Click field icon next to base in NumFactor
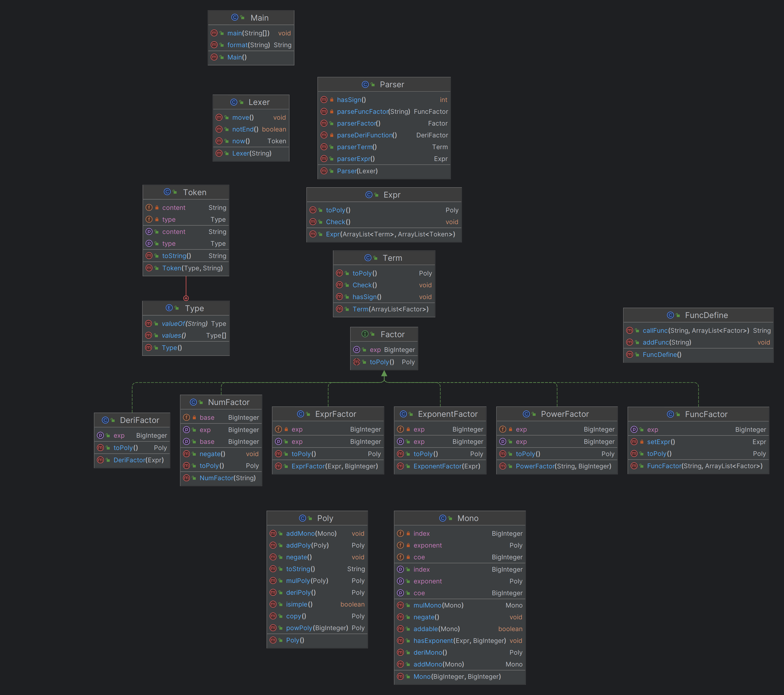The width and height of the screenshot is (784, 695). pos(186,418)
